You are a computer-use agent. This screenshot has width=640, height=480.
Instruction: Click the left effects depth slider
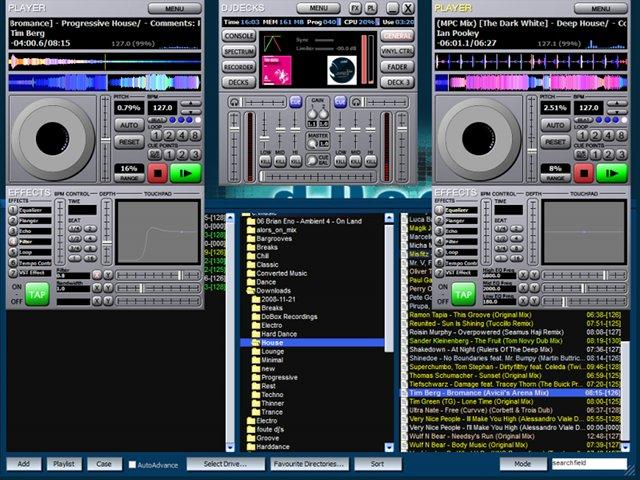pyautogui.click(x=107, y=231)
